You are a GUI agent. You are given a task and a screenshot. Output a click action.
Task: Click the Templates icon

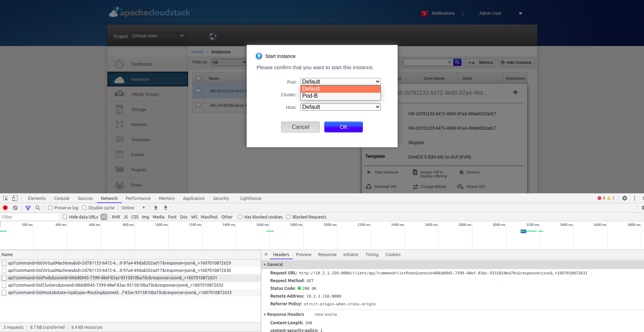[119, 139]
